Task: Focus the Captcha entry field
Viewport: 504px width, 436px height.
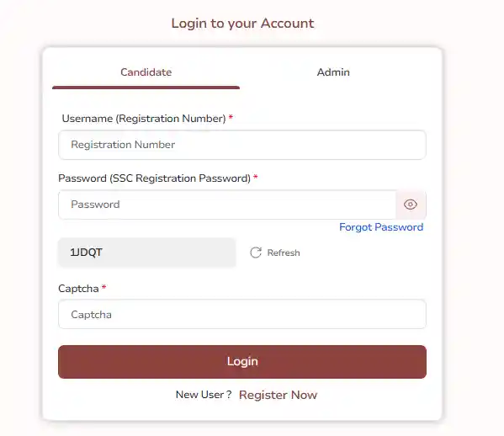Action: pyautogui.click(x=242, y=314)
